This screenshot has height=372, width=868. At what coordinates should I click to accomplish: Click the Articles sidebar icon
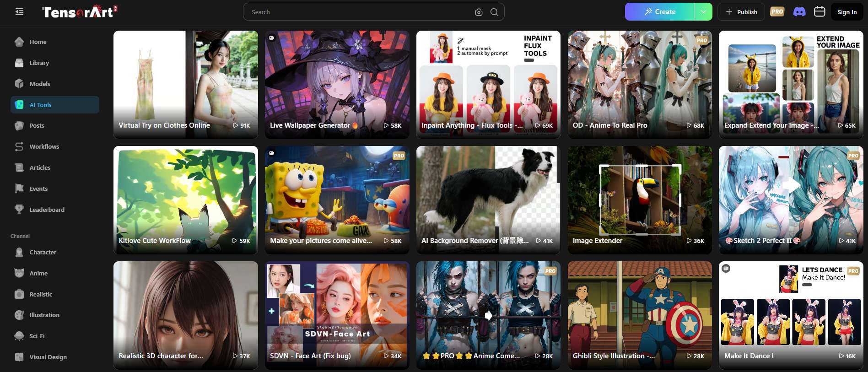19,167
